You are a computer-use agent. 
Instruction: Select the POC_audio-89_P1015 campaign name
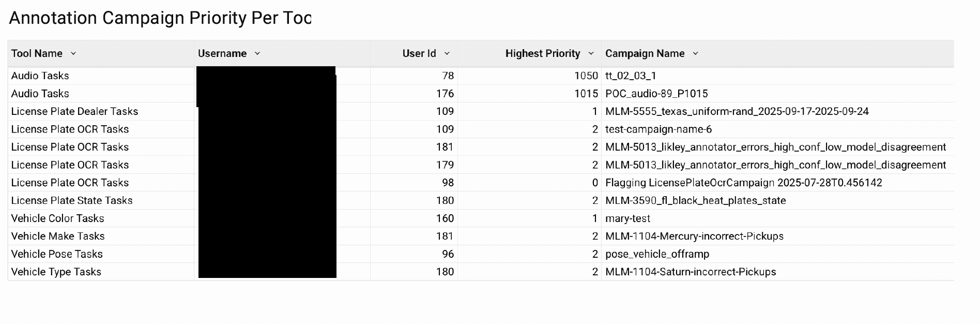(x=657, y=94)
